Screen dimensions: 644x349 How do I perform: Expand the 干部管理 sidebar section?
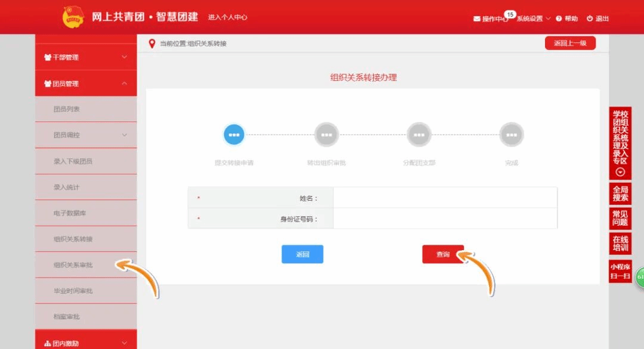pos(86,57)
